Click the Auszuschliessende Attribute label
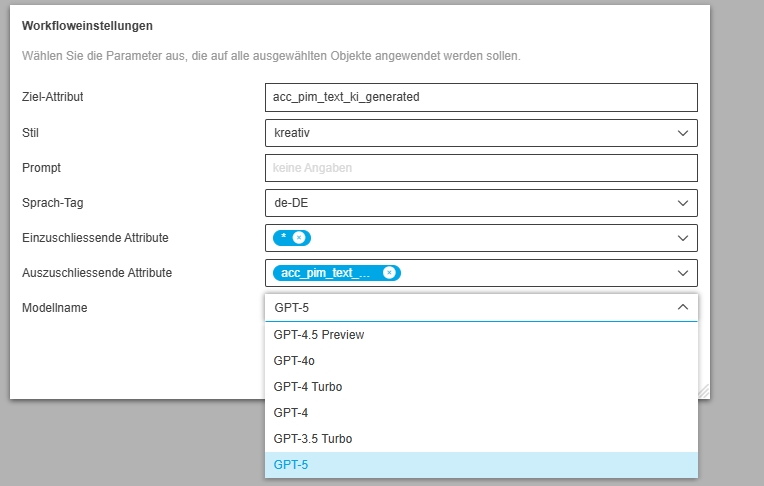The width and height of the screenshot is (764, 486). (x=97, y=273)
